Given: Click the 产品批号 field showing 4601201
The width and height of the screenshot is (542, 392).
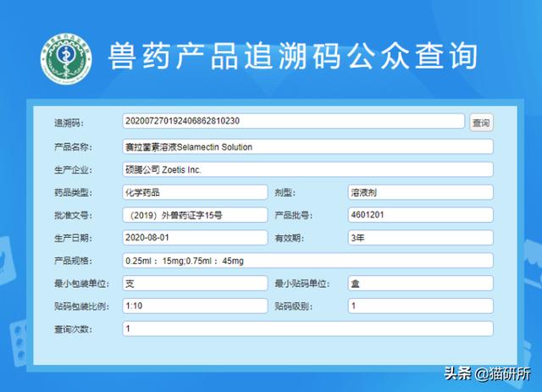Looking at the screenshot, I should tap(420, 215).
